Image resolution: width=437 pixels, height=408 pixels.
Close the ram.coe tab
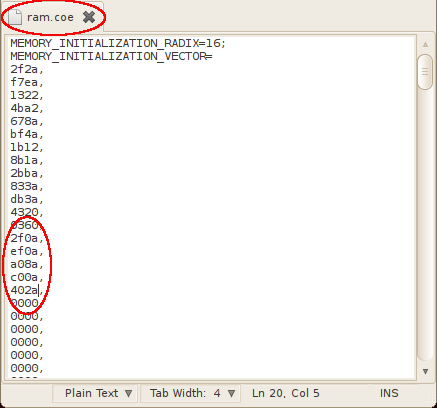(89, 17)
